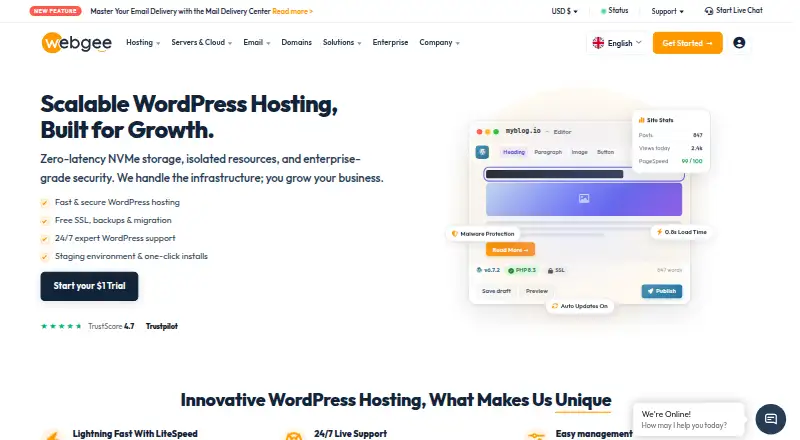Click the Views today 2.4k stat
This screenshot has height=440, width=800.
670,148
